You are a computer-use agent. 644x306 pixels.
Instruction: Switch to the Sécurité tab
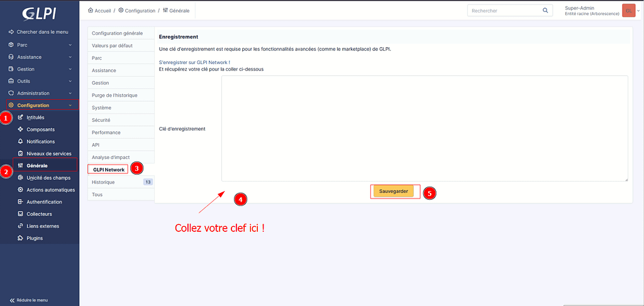(101, 120)
